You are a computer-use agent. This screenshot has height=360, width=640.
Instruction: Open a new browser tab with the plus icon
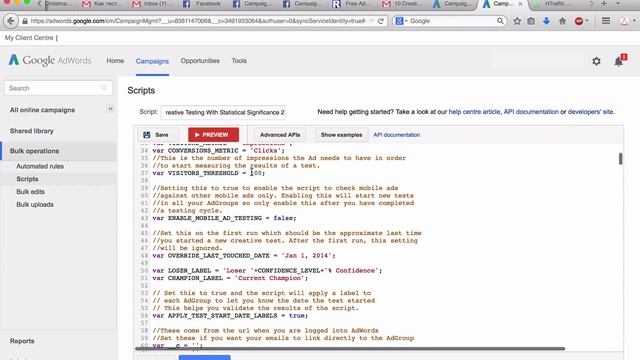pos(604,3)
